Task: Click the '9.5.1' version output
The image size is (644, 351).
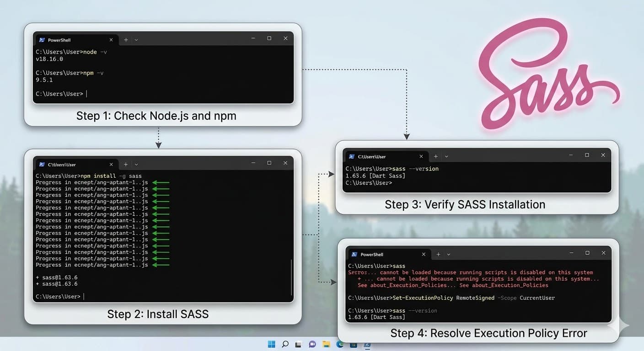Action: [44, 80]
